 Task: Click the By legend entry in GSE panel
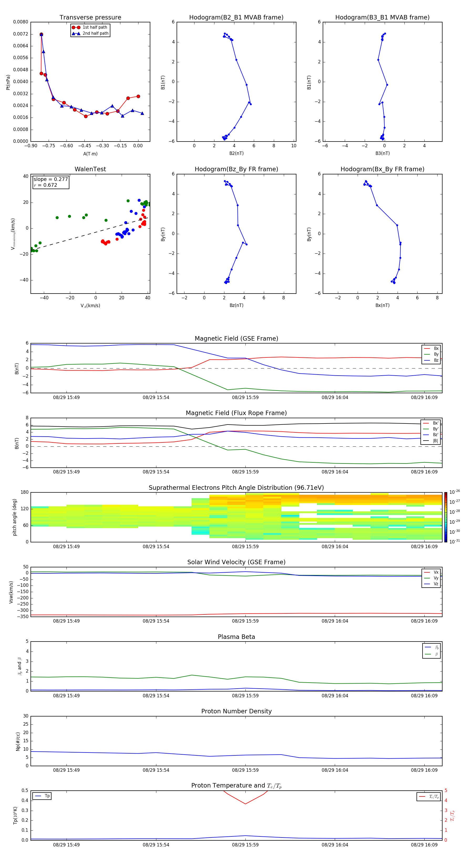click(x=431, y=354)
